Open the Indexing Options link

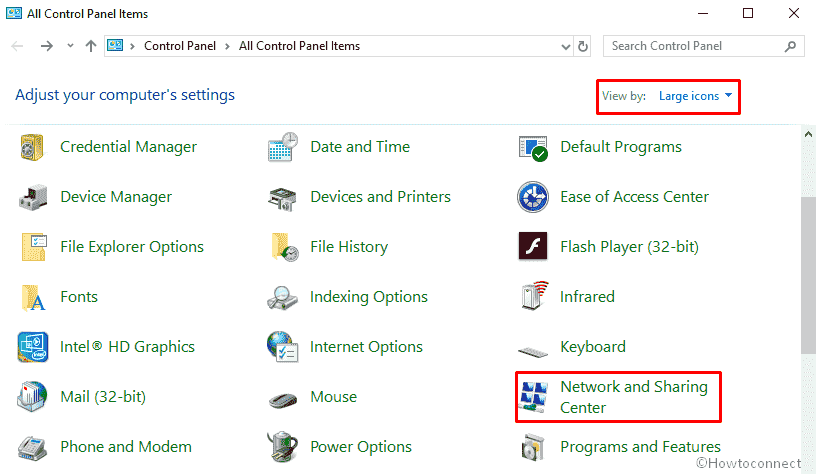tap(368, 297)
